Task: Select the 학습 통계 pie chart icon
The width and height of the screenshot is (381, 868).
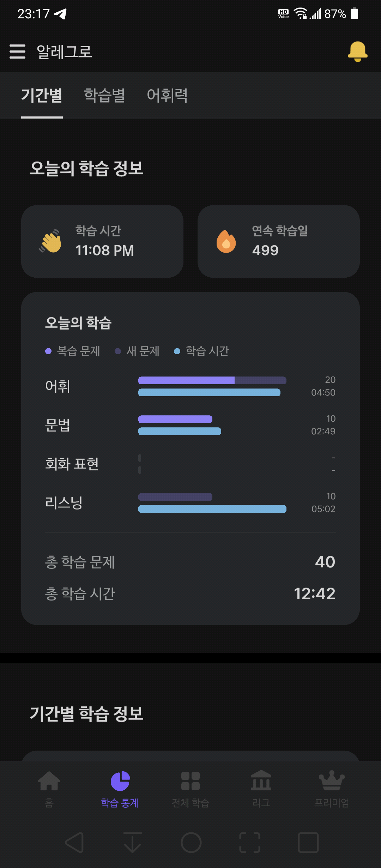Action: (120, 781)
